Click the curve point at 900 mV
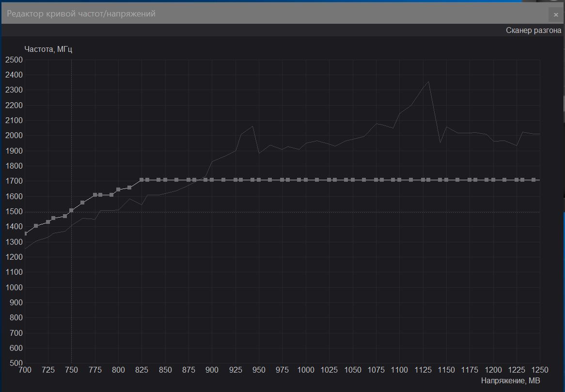 (x=212, y=180)
